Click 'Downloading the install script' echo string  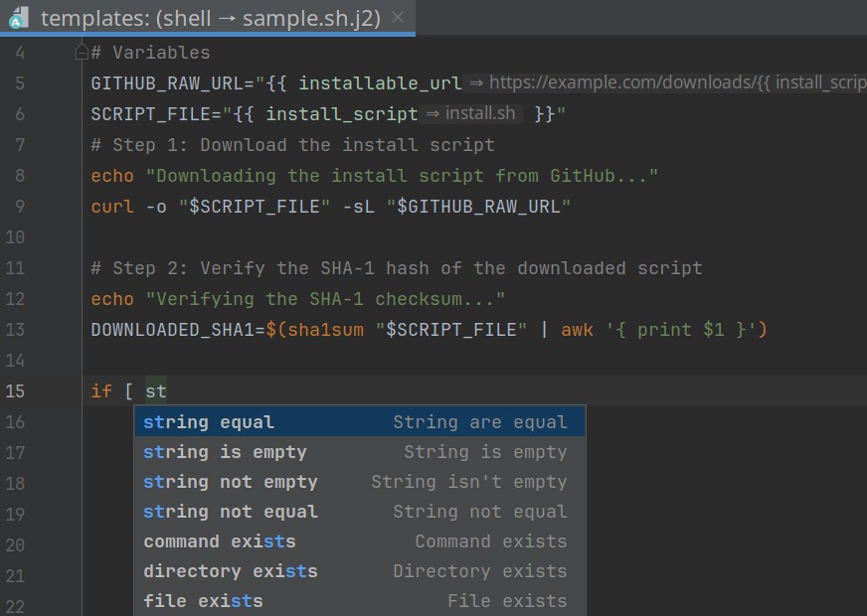pyautogui.click(x=402, y=176)
